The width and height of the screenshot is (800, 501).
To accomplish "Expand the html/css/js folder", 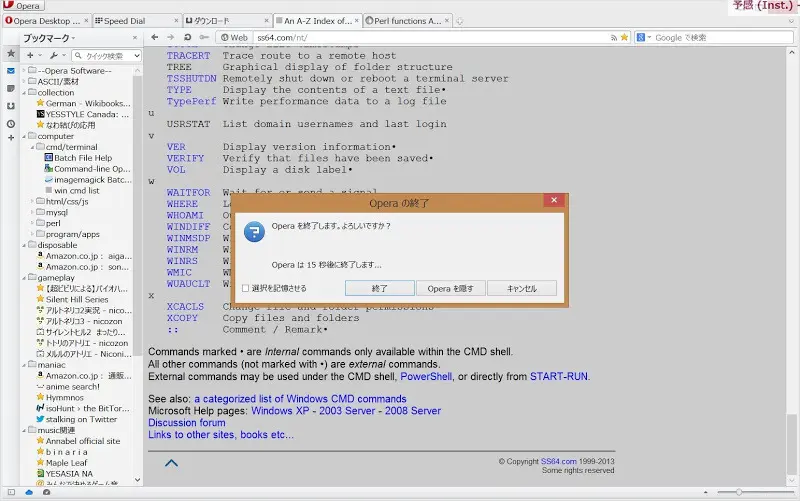I will pyautogui.click(x=33, y=201).
